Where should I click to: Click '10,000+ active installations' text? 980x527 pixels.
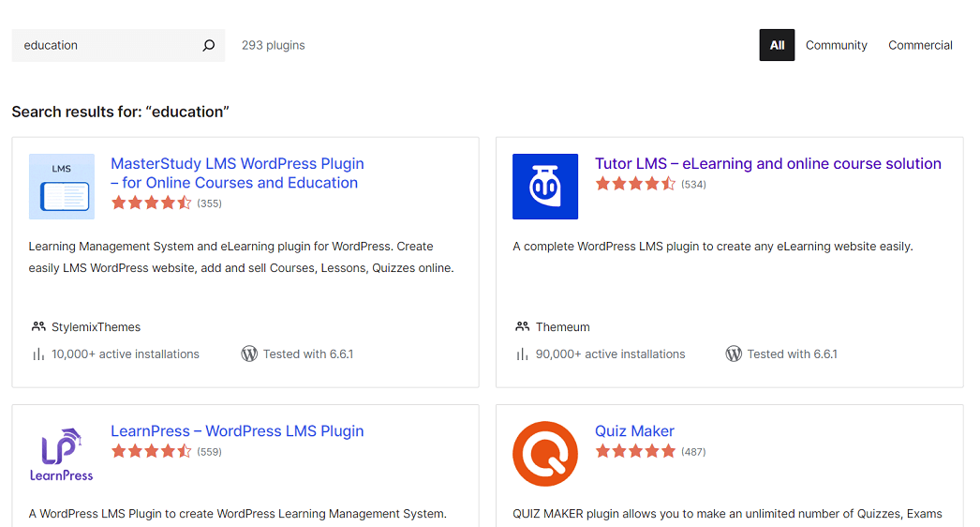(125, 354)
